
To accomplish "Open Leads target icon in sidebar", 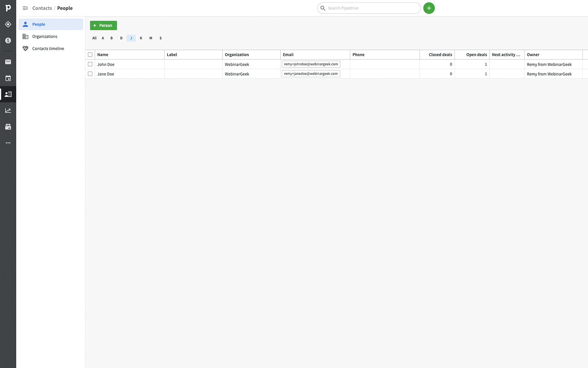I will (8, 25).
